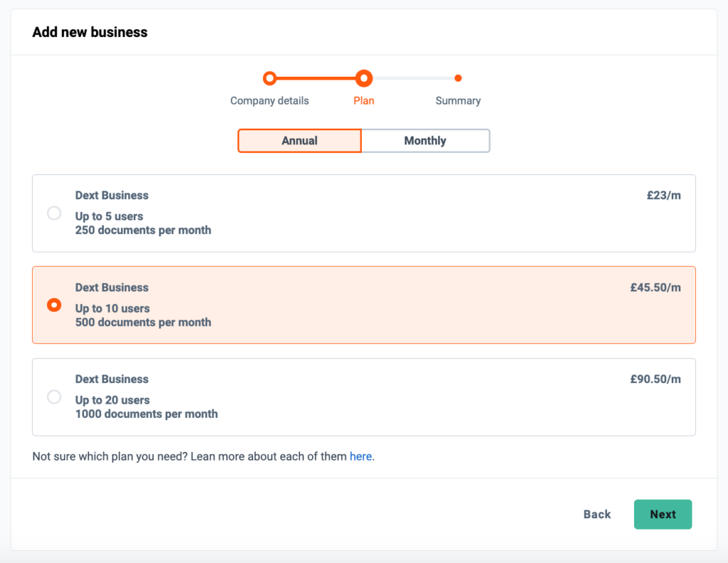
Task: Click the Plan step circle
Action: click(364, 78)
